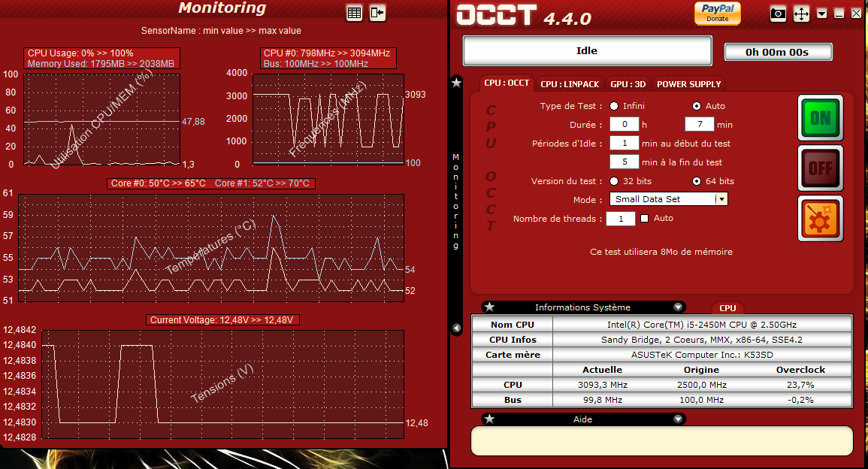
Task: Choose the 32 bits test version
Action: [x=614, y=181]
